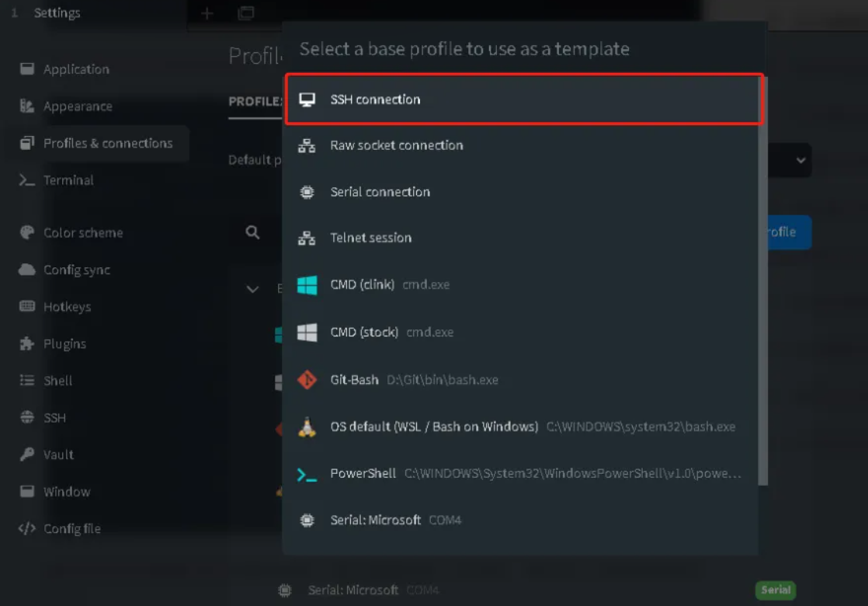Open a new tab with plus button

click(x=207, y=12)
